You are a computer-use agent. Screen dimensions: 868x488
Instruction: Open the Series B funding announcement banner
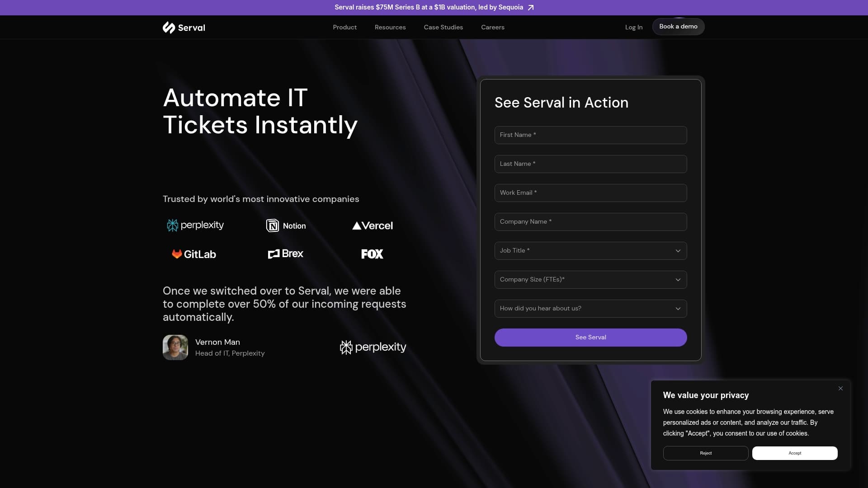434,8
